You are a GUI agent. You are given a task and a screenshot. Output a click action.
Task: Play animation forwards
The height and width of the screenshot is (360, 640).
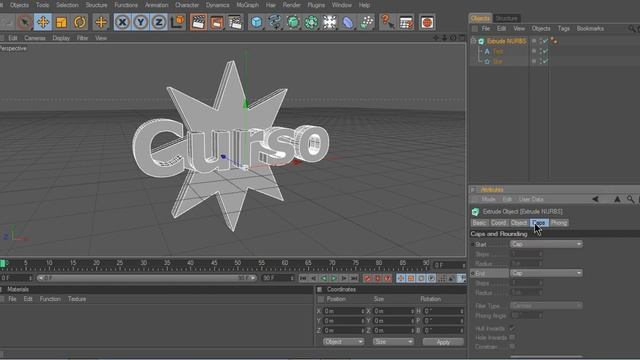click(333, 278)
